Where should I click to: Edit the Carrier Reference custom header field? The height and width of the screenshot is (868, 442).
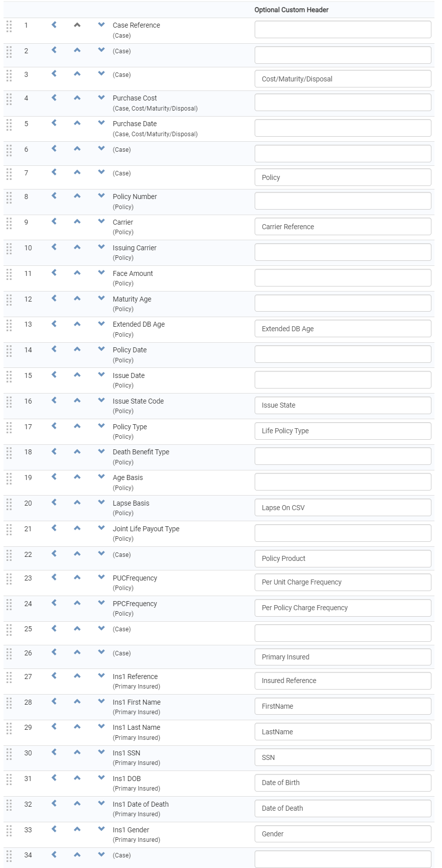pos(343,227)
